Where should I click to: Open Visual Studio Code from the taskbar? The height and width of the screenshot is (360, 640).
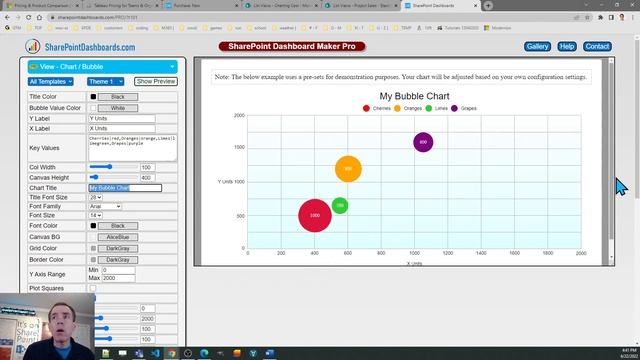point(155,353)
